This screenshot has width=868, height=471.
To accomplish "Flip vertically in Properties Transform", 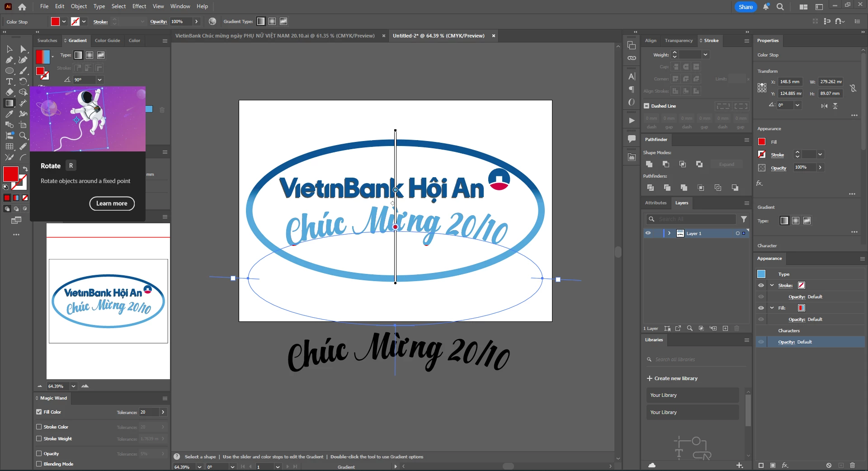I will tap(835, 106).
